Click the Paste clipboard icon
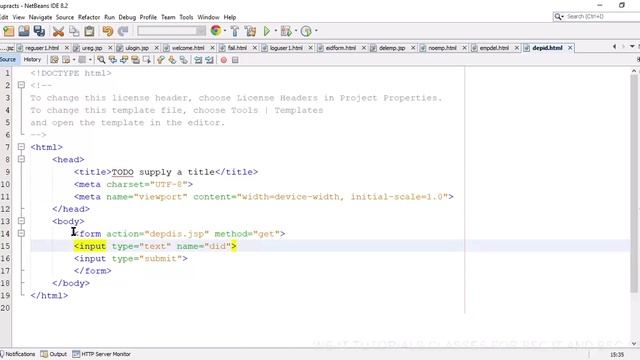640x360 pixels. click(89, 31)
